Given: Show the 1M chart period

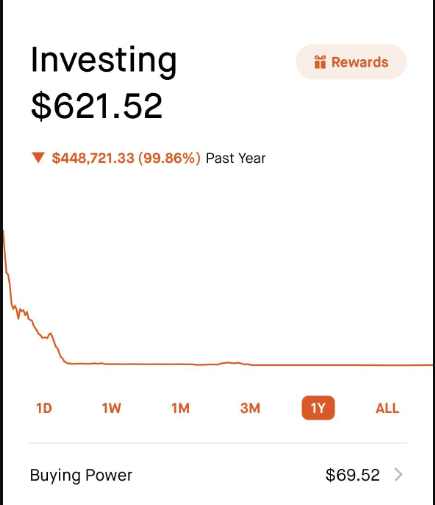Looking at the screenshot, I should (180, 408).
